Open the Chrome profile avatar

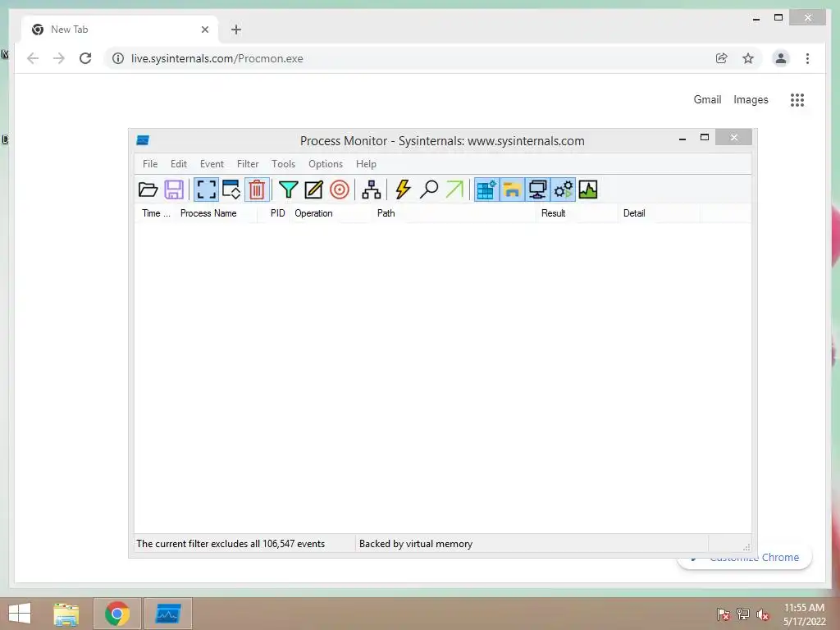pyautogui.click(x=781, y=58)
